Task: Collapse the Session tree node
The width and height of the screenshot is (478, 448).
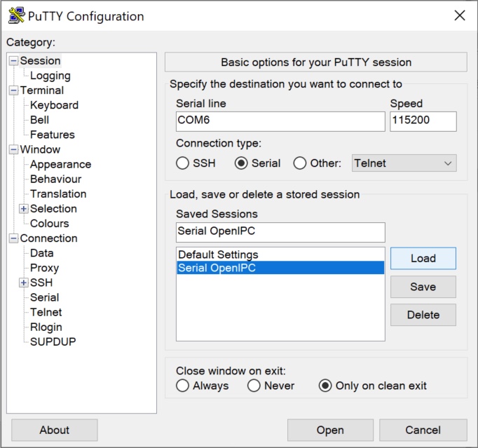Action: click(x=13, y=61)
